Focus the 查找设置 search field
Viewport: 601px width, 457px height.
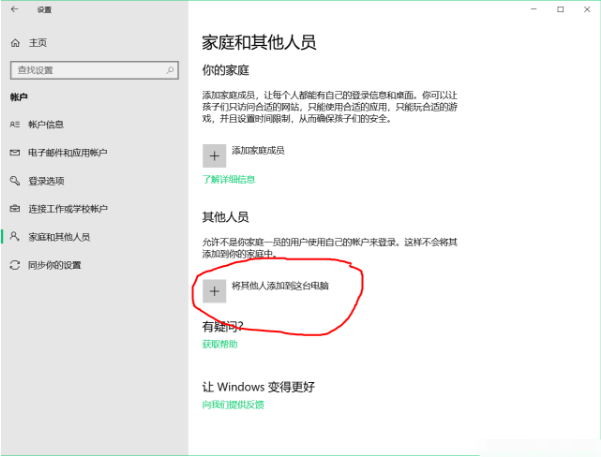(x=85, y=70)
